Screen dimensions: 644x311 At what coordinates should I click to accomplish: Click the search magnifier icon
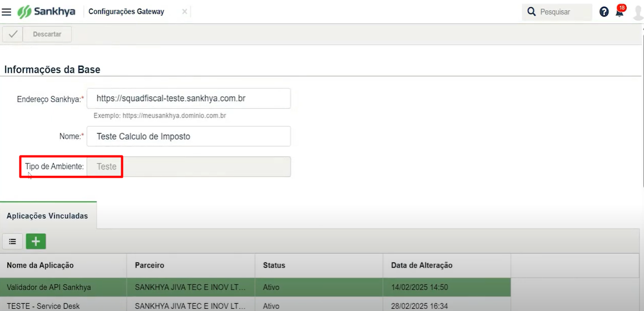pos(532,12)
